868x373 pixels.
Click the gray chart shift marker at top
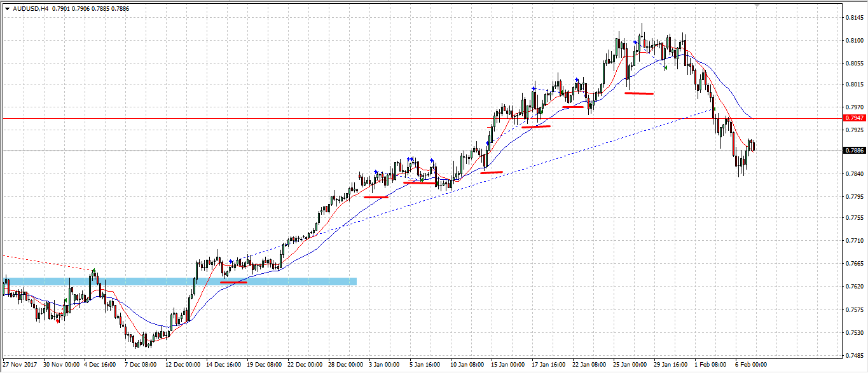tap(757, 5)
